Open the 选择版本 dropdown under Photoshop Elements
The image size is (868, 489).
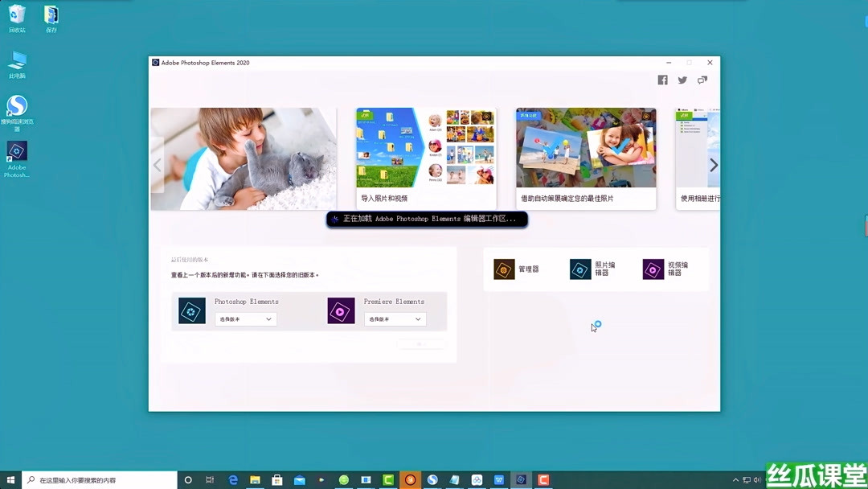pos(245,318)
